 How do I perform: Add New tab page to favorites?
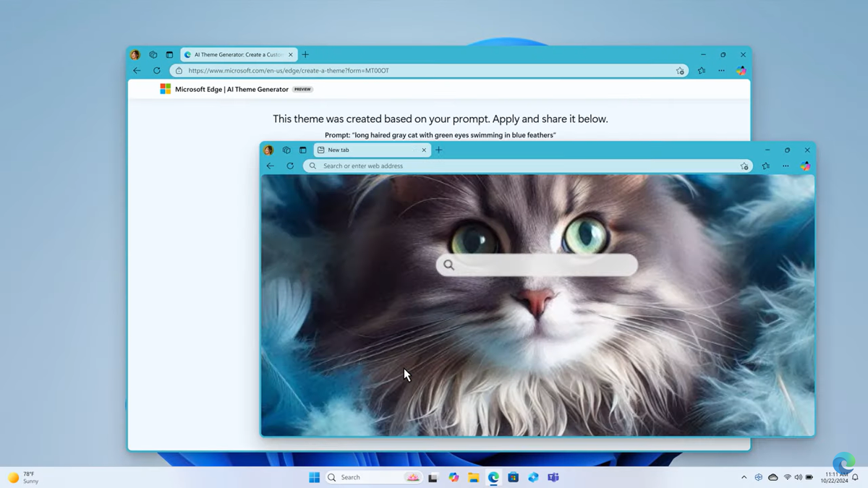[744, 166]
